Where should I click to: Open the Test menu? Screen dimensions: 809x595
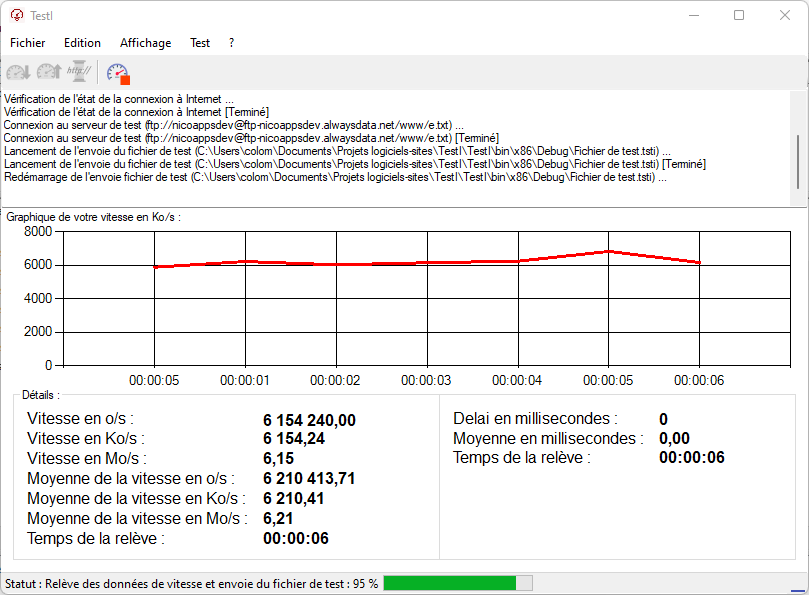(x=200, y=43)
